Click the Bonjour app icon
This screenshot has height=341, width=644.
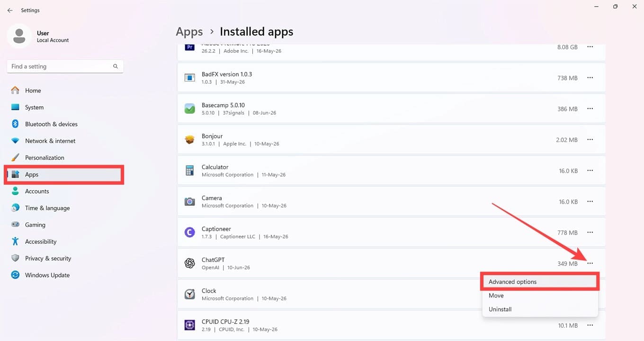point(190,140)
